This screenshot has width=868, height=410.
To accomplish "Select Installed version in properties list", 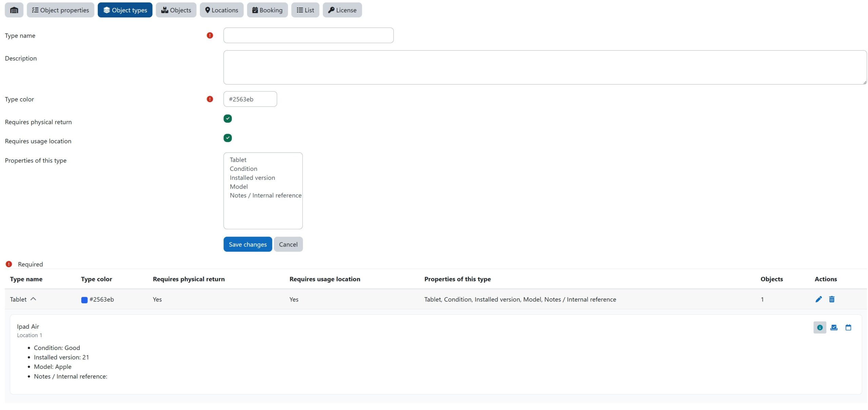I will (252, 178).
